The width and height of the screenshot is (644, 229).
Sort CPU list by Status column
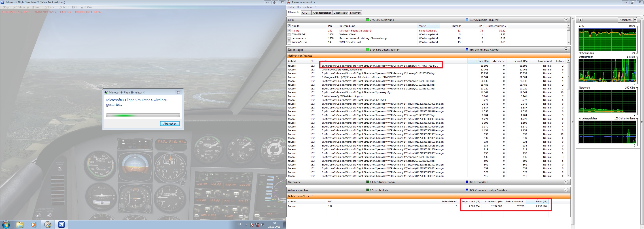point(429,26)
